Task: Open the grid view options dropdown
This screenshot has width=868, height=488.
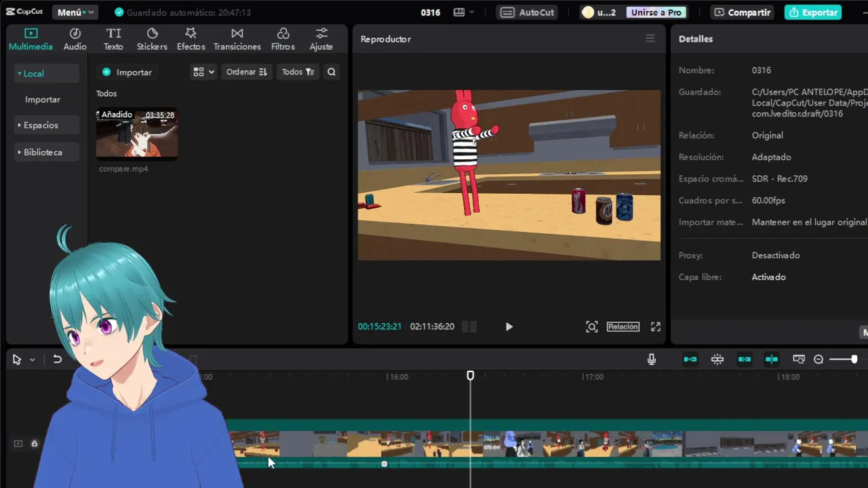Action: point(203,72)
